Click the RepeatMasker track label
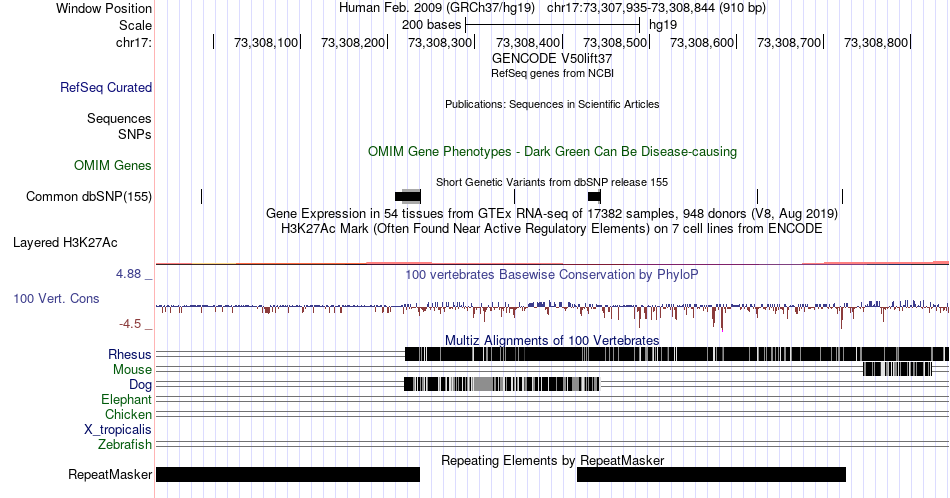Screen dimensions: 950x498 (x=110, y=474)
